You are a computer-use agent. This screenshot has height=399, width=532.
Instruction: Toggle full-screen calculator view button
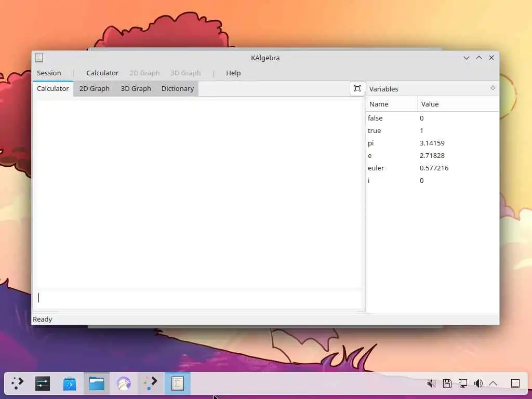(357, 88)
